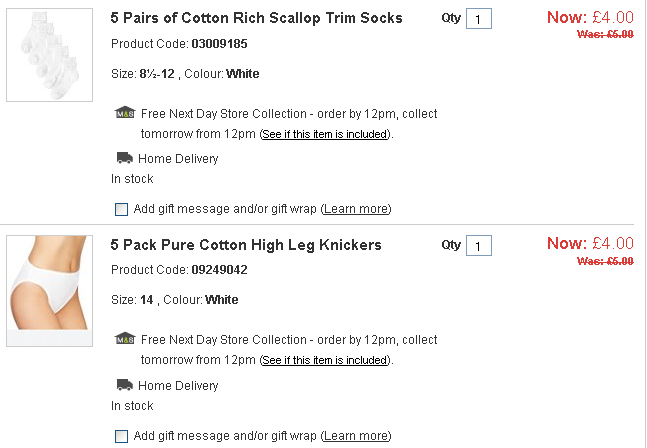Click 'Learn more' about gift wrap for knickers
The width and height of the screenshot is (647, 448).
(x=356, y=436)
